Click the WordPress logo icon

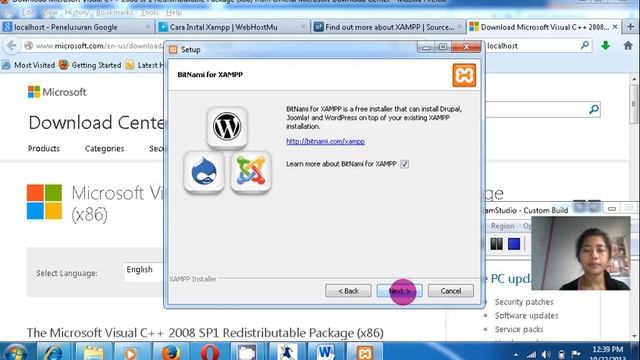click(227, 127)
